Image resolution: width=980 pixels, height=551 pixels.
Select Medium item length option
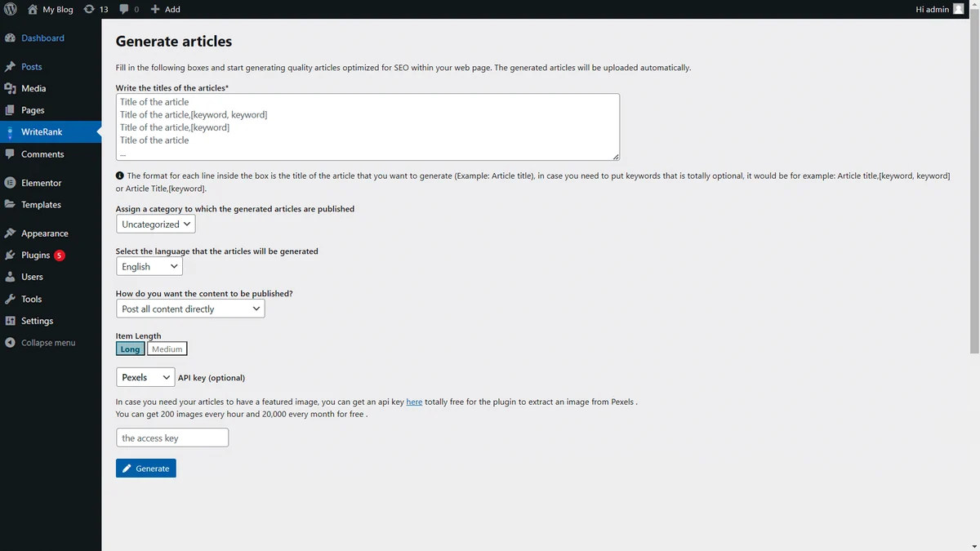(x=167, y=349)
